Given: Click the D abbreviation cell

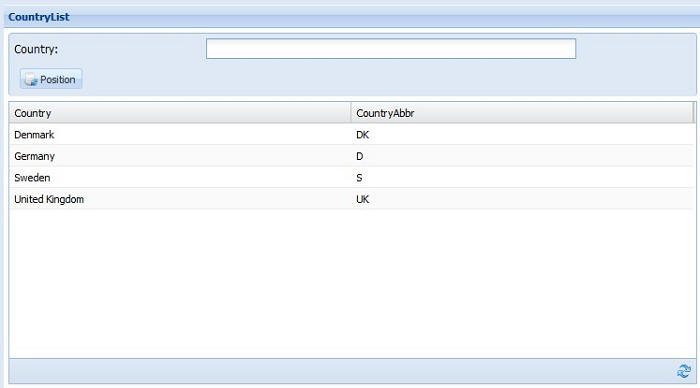Looking at the screenshot, I should 522,156.
